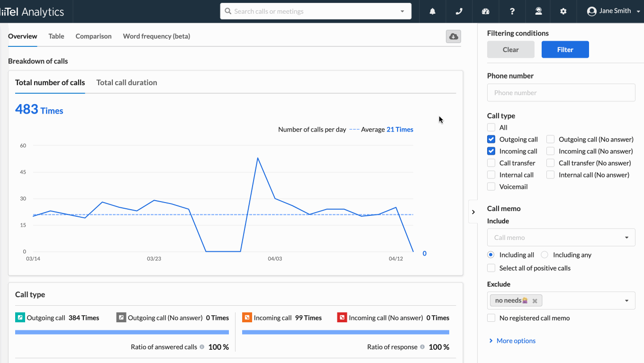Click the '03/23' axis date label
The height and width of the screenshot is (363, 644).
[x=154, y=259]
